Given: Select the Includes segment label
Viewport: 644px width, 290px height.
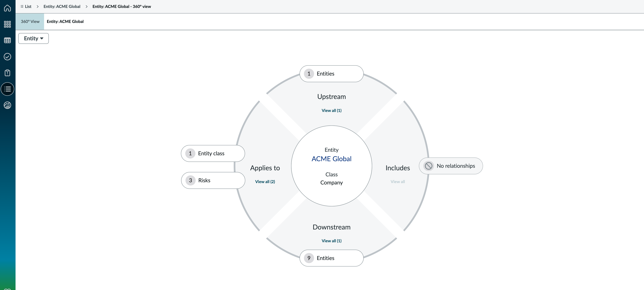Looking at the screenshot, I should [398, 168].
